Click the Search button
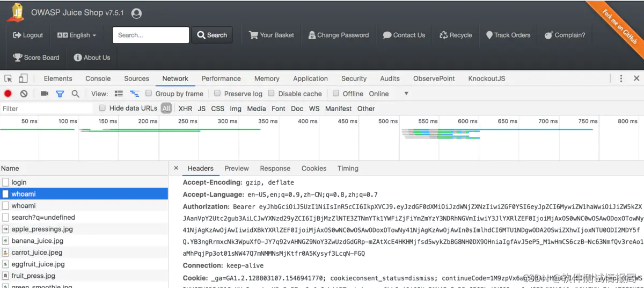Image resolution: width=644 pixels, height=288 pixels. pos(212,35)
